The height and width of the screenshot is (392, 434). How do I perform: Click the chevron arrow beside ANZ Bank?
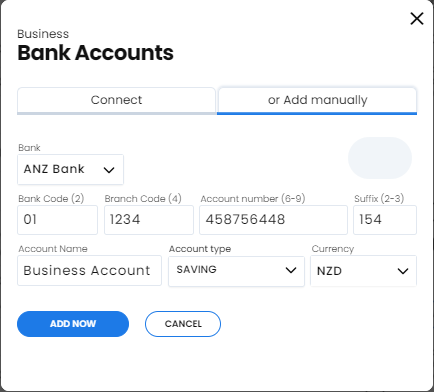(109, 170)
